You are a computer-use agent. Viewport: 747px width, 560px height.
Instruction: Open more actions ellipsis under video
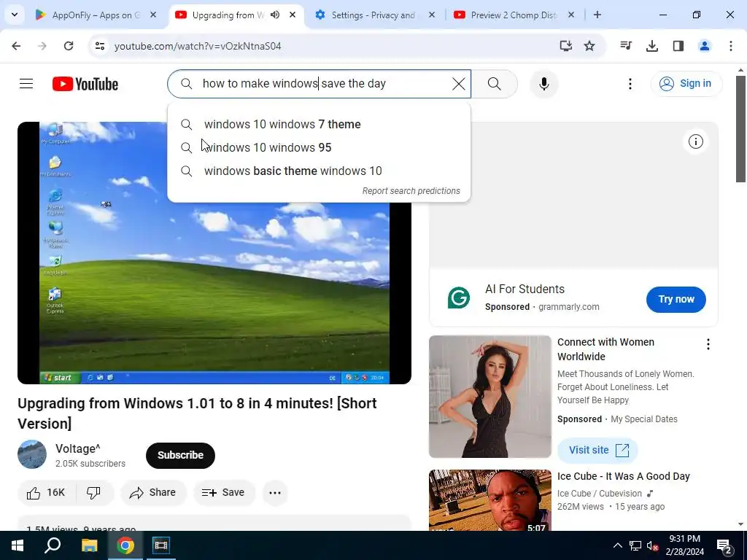click(x=275, y=492)
